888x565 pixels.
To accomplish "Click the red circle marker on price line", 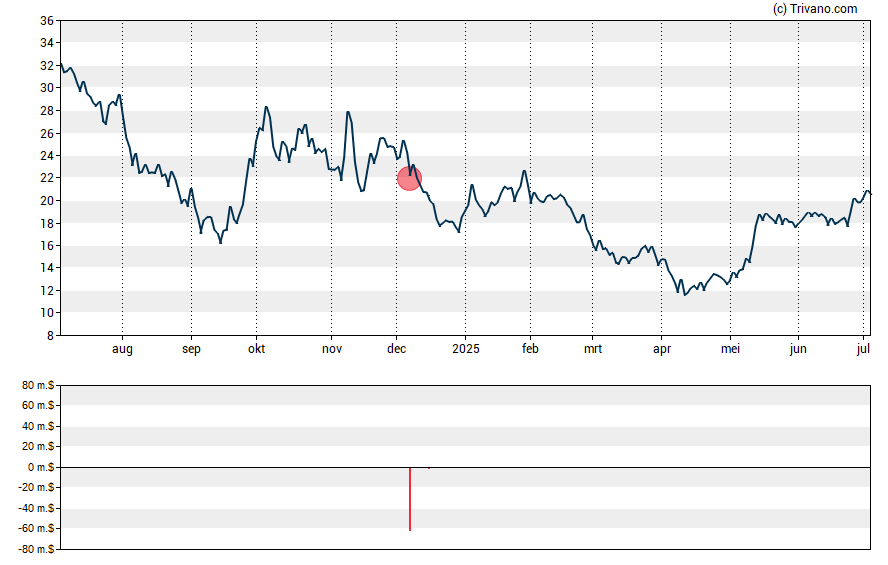I will (409, 178).
